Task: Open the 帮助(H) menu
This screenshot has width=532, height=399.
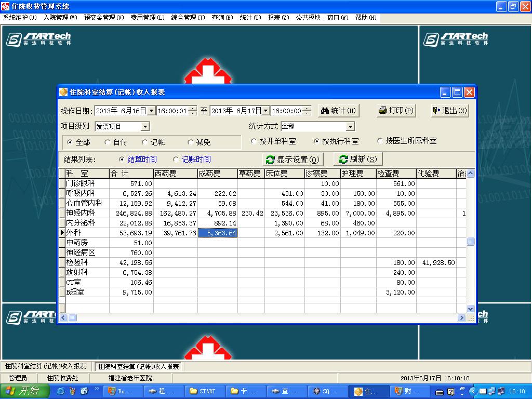Action: 366,18
